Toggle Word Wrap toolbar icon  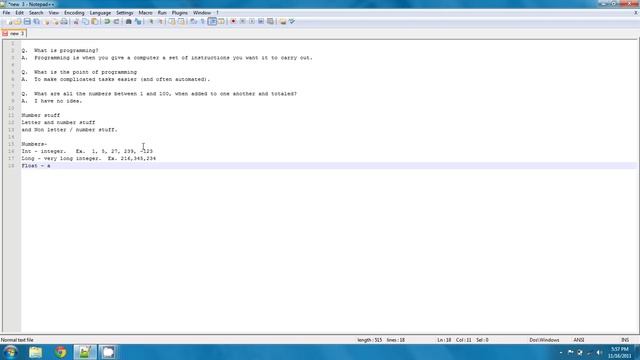(x=193, y=21)
